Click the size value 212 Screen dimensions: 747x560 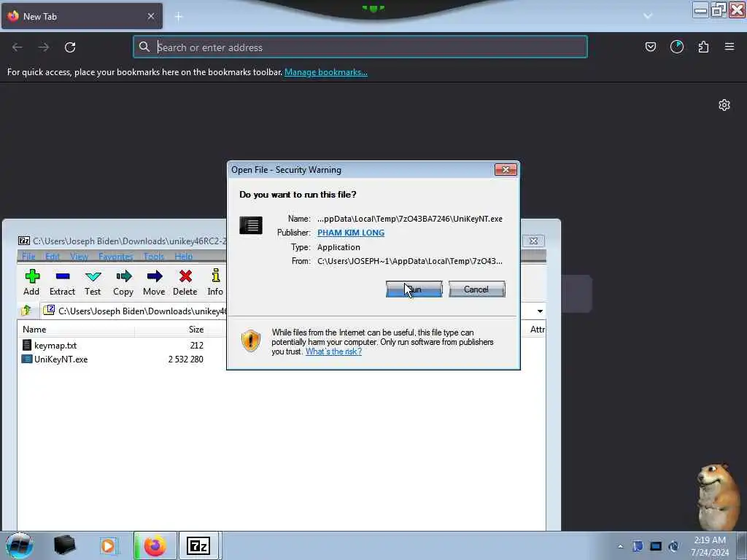[197, 345]
